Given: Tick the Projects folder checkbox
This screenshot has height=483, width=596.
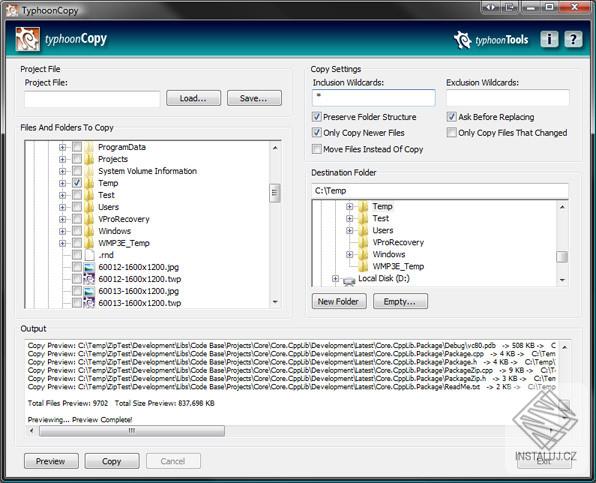Looking at the screenshot, I should click(x=77, y=159).
